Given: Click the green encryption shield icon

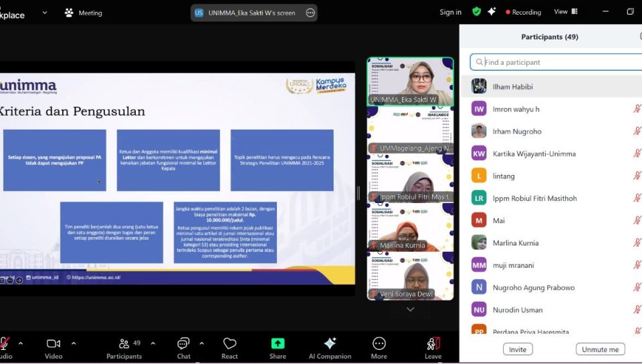Looking at the screenshot, I should pyautogui.click(x=476, y=11).
